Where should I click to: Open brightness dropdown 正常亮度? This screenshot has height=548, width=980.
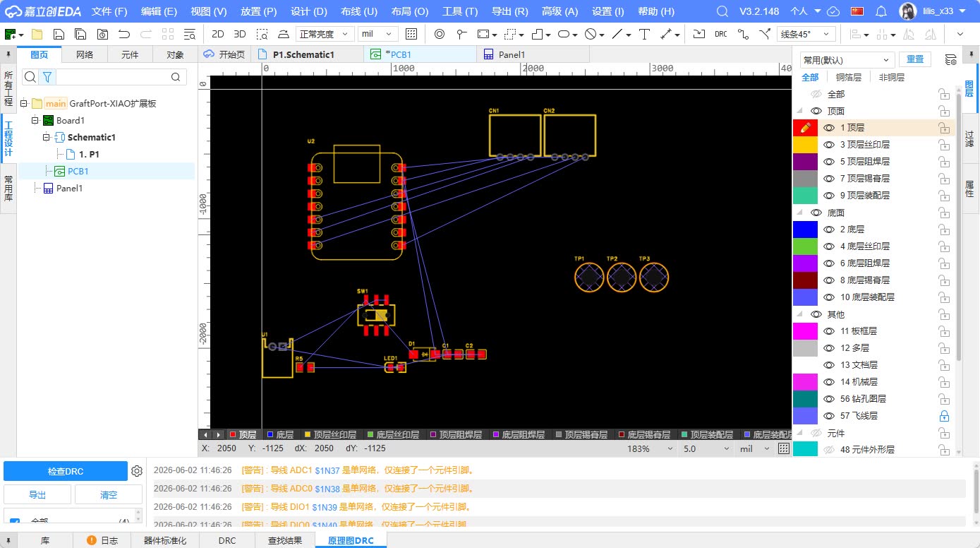point(325,34)
